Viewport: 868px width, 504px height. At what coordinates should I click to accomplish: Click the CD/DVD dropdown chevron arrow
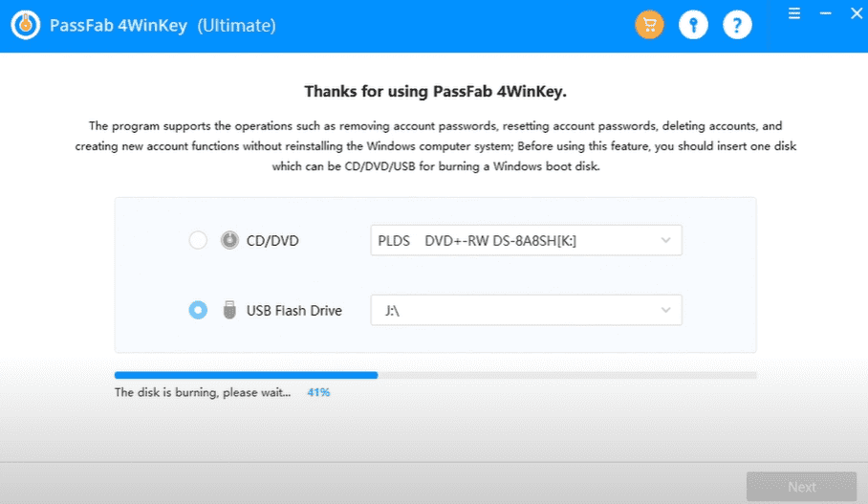coord(666,241)
